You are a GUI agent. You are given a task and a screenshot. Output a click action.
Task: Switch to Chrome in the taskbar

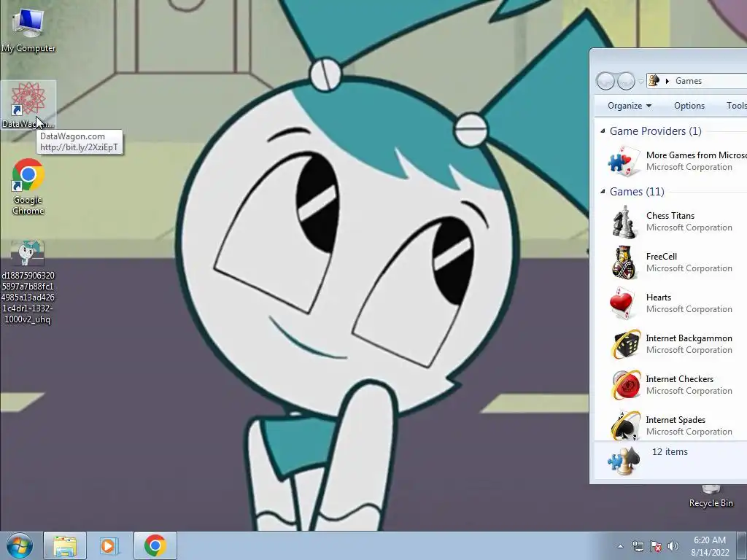point(155,545)
